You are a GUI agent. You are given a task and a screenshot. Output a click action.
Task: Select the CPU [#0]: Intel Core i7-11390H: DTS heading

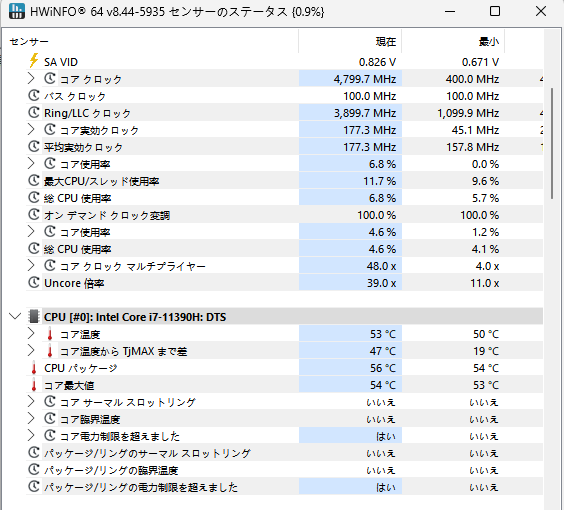click(x=135, y=317)
